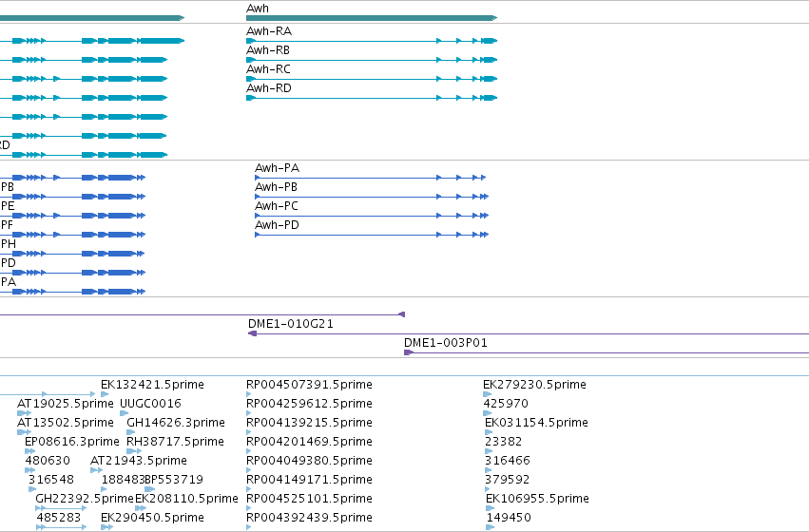This screenshot has height=532, width=809.
Task: Select RP004259612.5prime feature
Action: 309,404
